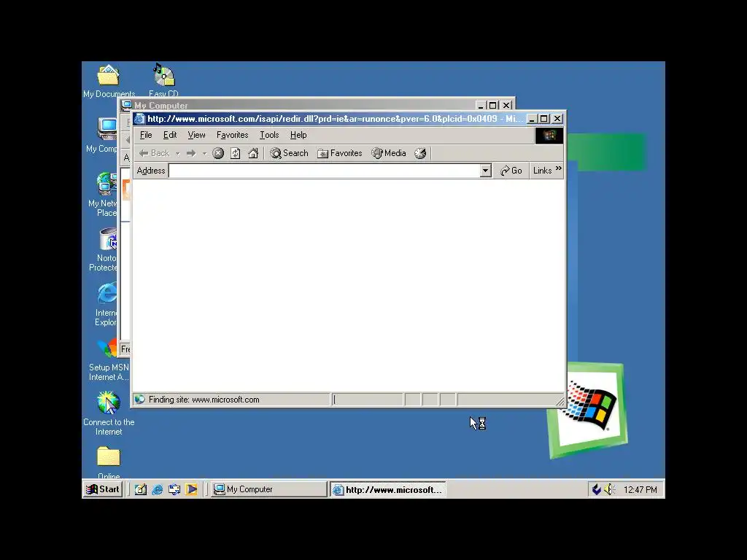Open the Favorites pane toolbar button
The width and height of the screenshot is (747, 560).
tap(340, 153)
